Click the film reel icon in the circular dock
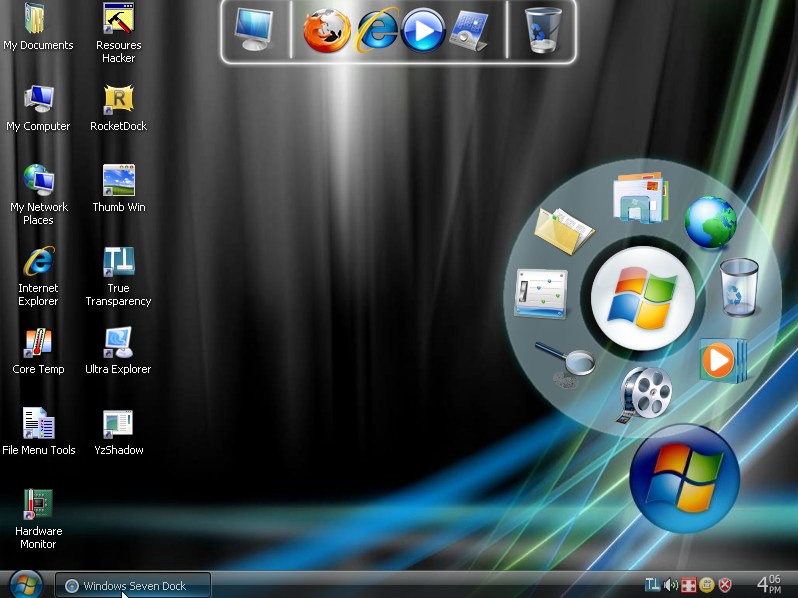This screenshot has width=798, height=598. coord(644,394)
